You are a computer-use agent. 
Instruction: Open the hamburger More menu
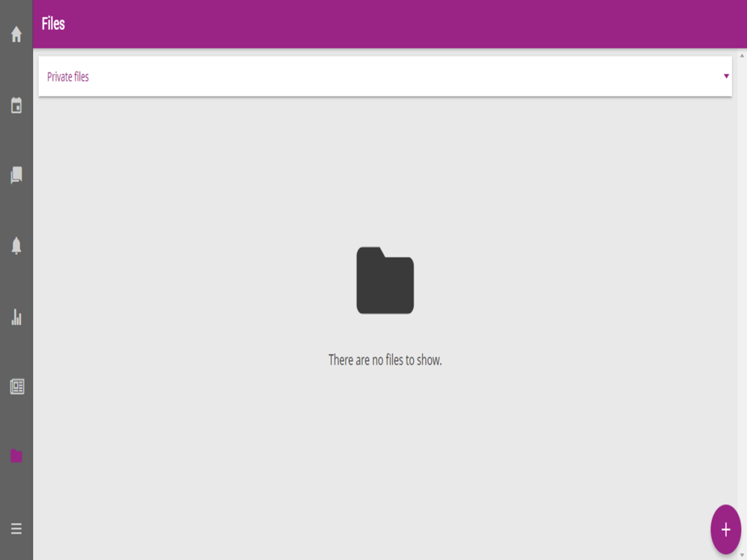16,529
